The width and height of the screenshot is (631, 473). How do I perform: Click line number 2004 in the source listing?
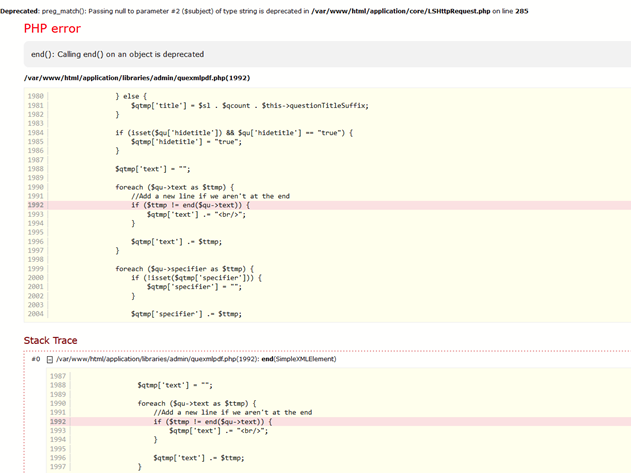coord(36,314)
